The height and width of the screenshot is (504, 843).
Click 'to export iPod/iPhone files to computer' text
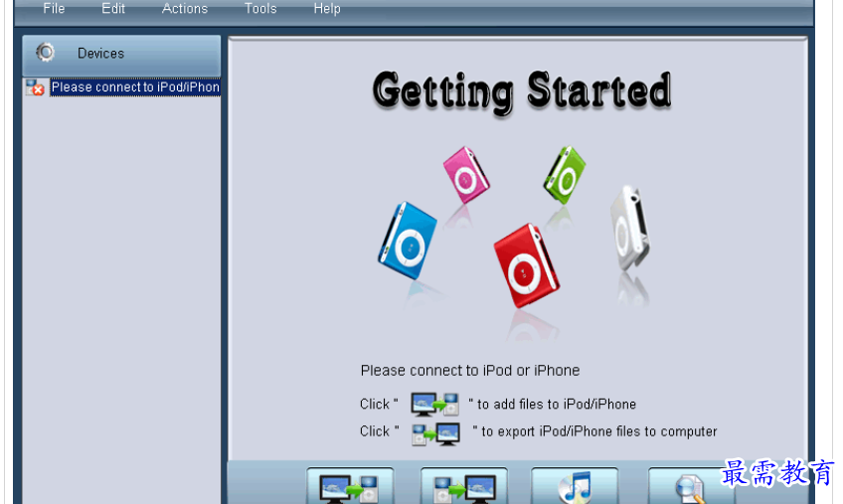pos(598,431)
